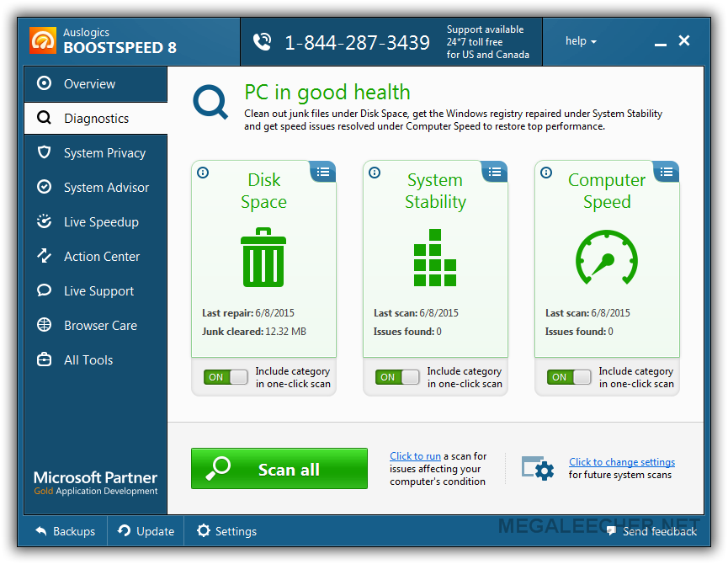Go to Browser Care
Screen dimensions: 728x564
(96, 326)
